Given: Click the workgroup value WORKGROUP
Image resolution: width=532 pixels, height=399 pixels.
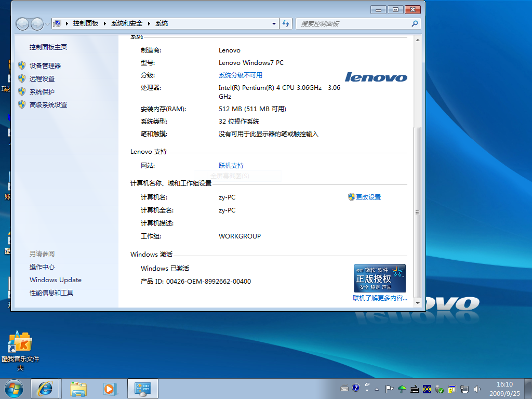Looking at the screenshot, I should [240, 236].
